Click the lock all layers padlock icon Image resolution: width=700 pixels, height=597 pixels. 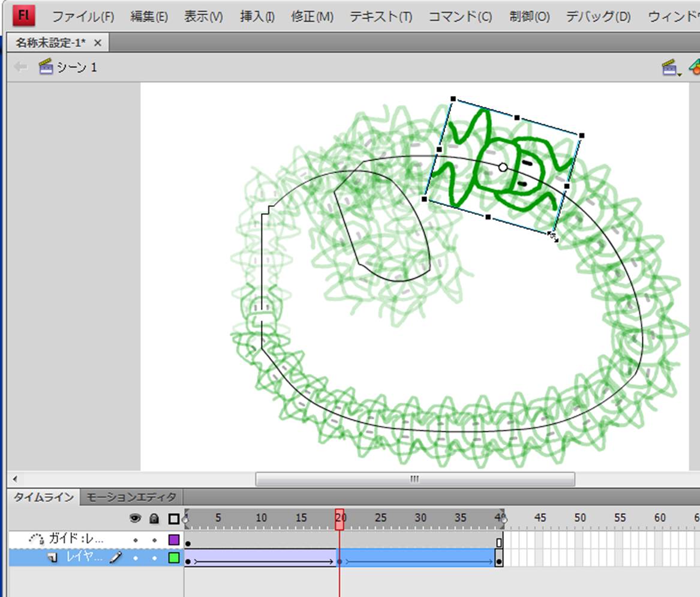[154, 518]
